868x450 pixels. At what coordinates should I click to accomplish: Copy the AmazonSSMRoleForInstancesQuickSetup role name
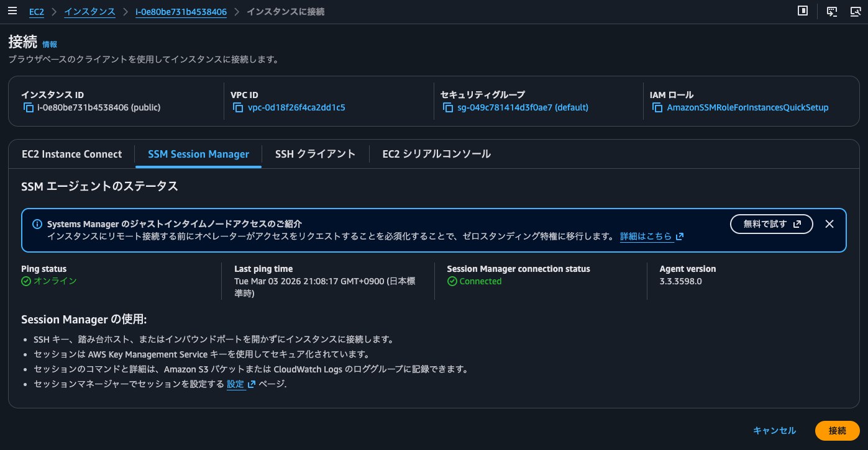click(657, 107)
